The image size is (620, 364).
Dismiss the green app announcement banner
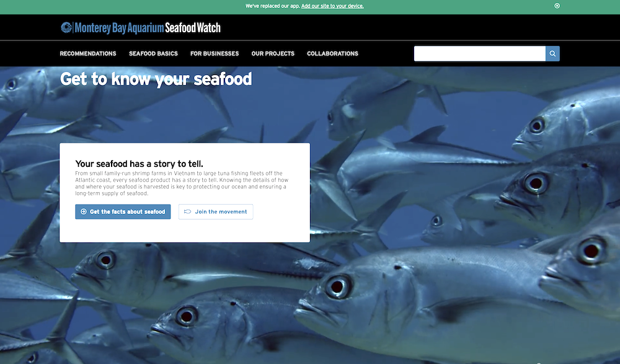(x=557, y=6)
